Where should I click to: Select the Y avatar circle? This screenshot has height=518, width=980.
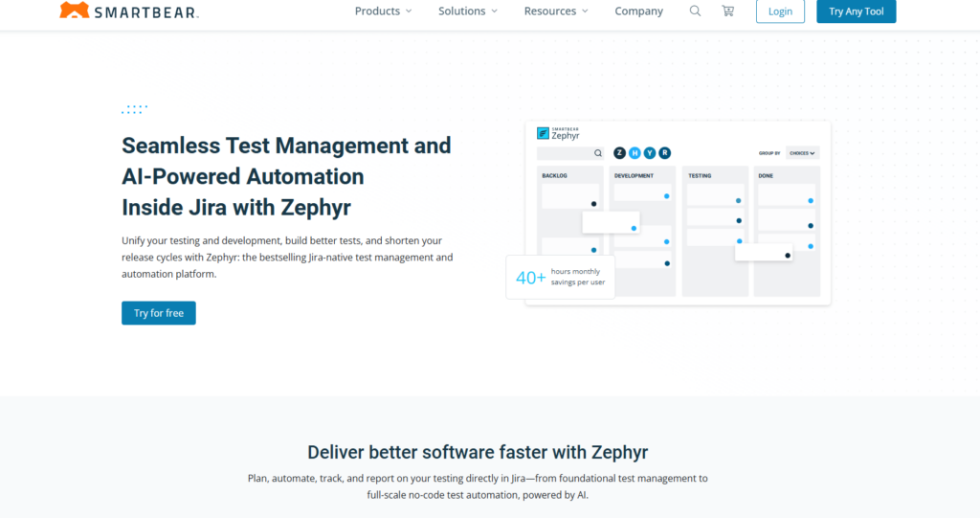pos(650,153)
